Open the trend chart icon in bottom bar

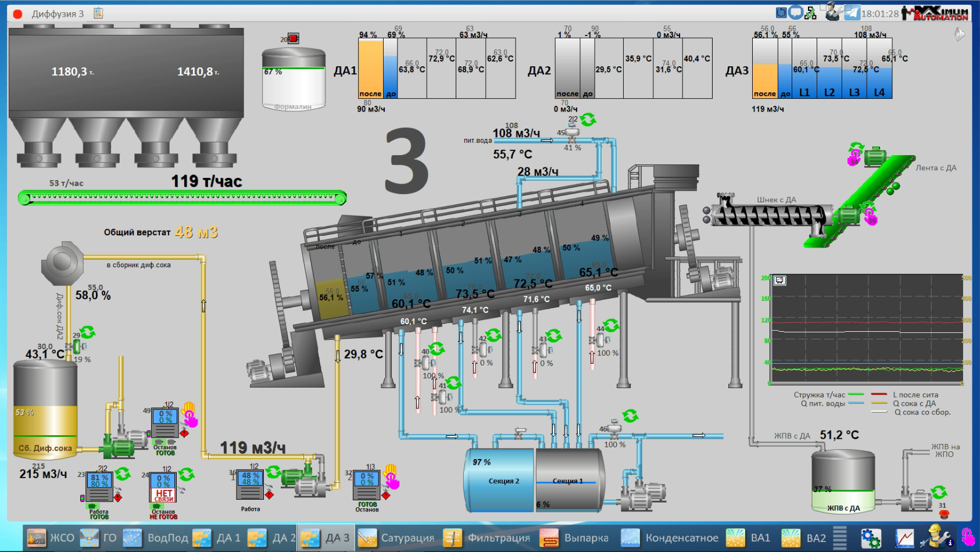[x=904, y=538]
